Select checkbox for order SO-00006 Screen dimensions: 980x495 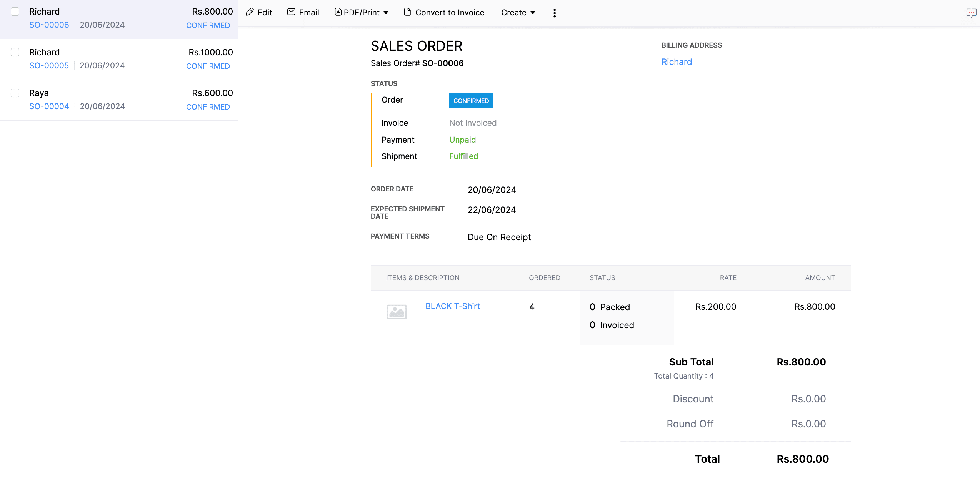tap(15, 12)
